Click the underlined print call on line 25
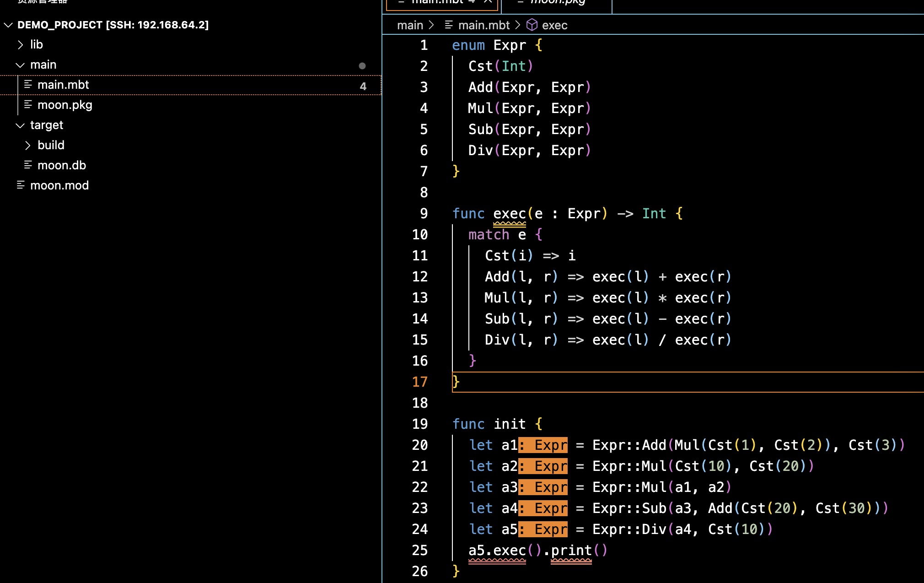The width and height of the screenshot is (924, 583). point(571,551)
